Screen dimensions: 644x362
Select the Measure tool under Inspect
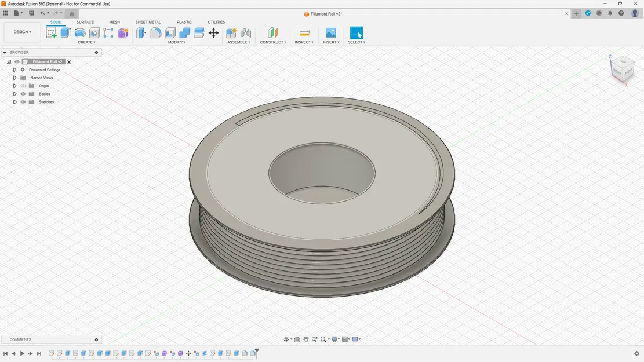(304, 33)
